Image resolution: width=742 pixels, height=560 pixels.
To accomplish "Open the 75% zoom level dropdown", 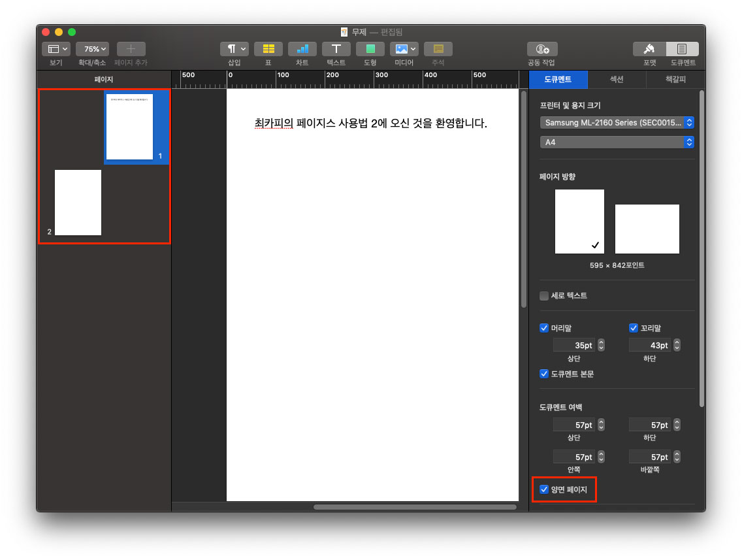I will point(93,49).
